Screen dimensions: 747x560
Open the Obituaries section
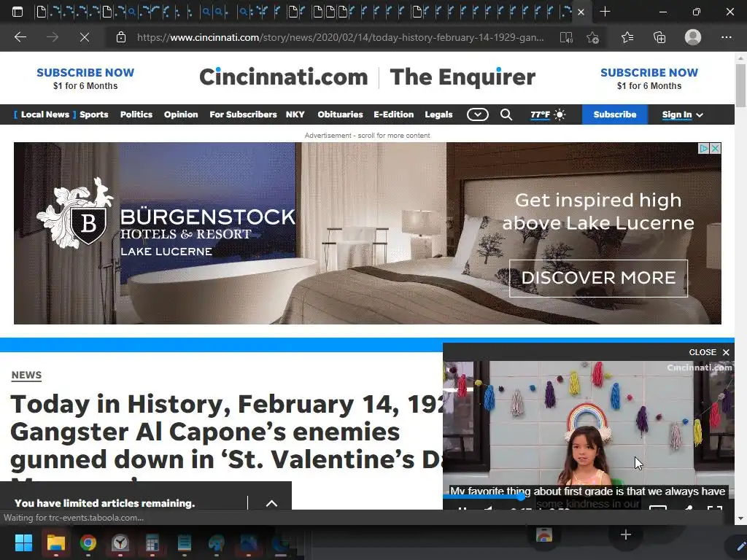point(340,114)
